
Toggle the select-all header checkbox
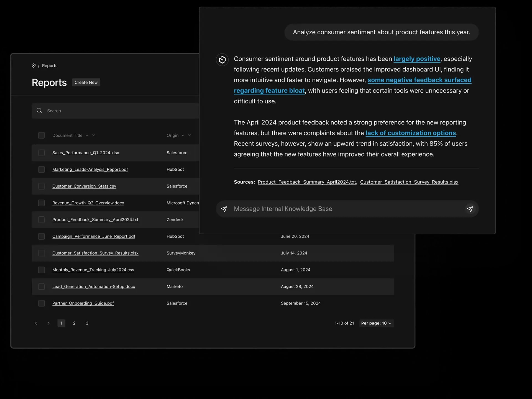point(42,135)
